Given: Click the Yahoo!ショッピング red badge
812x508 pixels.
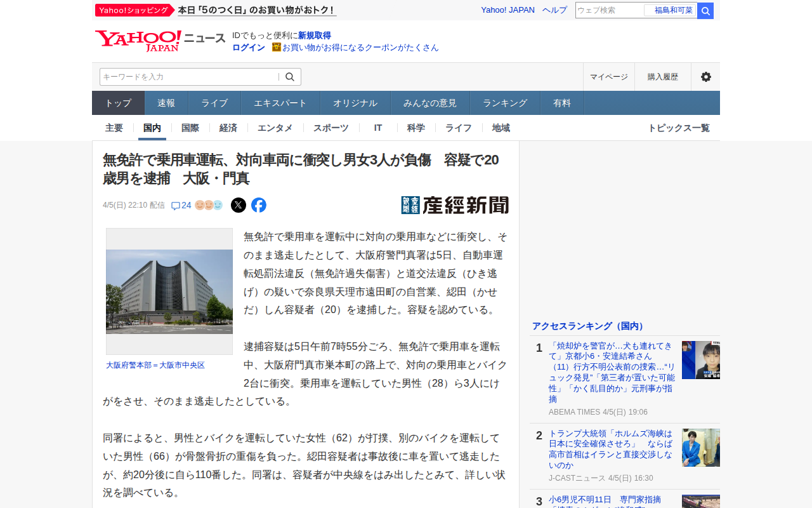Looking at the screenshot, I should point(134,10).
